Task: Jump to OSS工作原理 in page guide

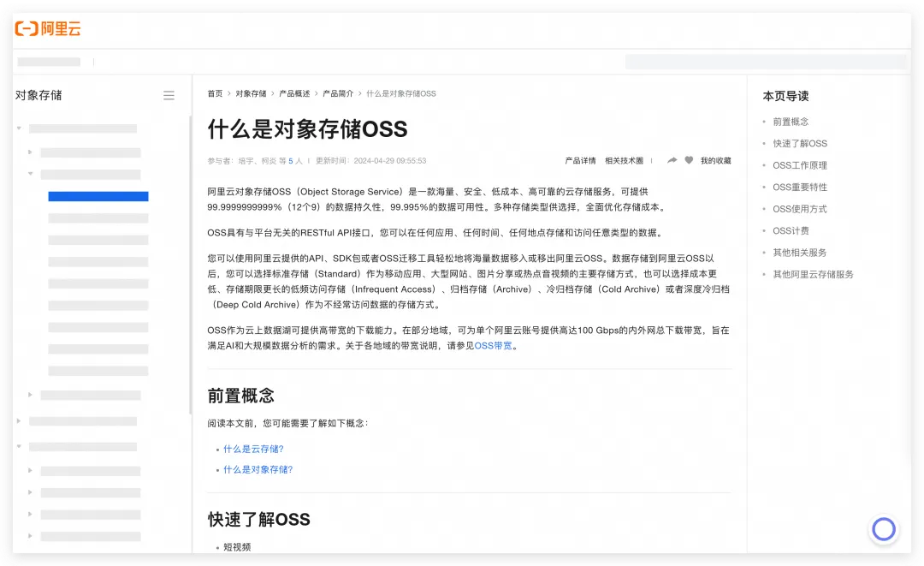Action: tap(800, 165)
